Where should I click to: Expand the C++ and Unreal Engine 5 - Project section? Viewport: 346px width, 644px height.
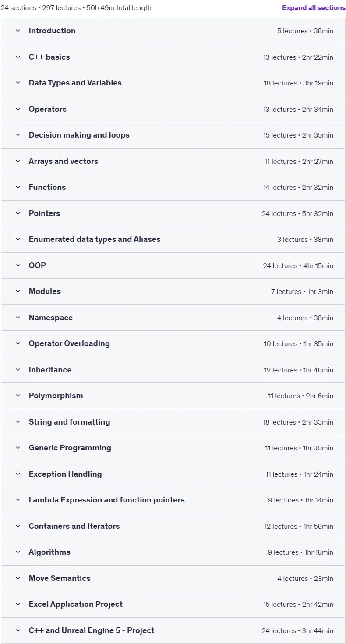point(173,630)
